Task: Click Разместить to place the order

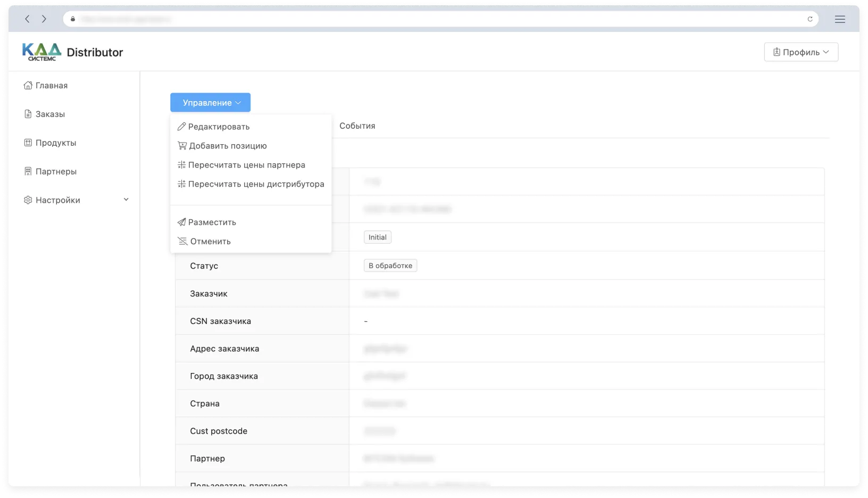Action: click(x=212, y=222)
